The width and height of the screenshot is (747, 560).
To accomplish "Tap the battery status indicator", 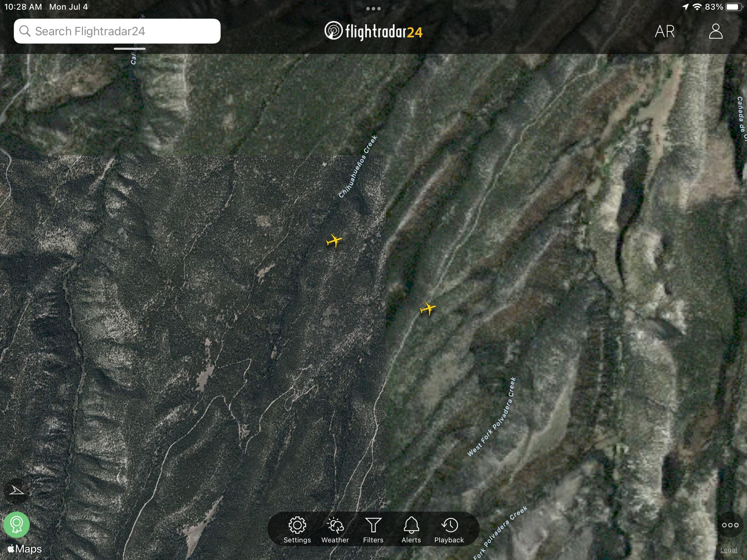I will tap(734, 7).
